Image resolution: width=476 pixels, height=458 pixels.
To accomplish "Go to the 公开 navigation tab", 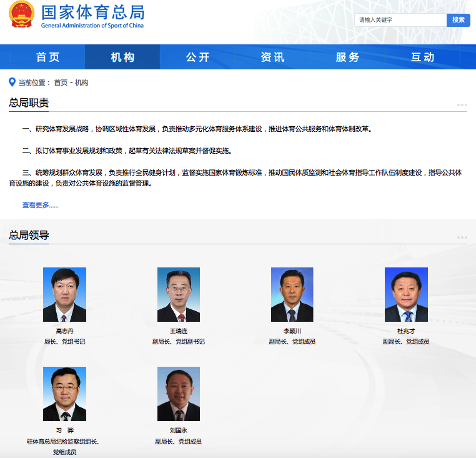I will (197, 57).
